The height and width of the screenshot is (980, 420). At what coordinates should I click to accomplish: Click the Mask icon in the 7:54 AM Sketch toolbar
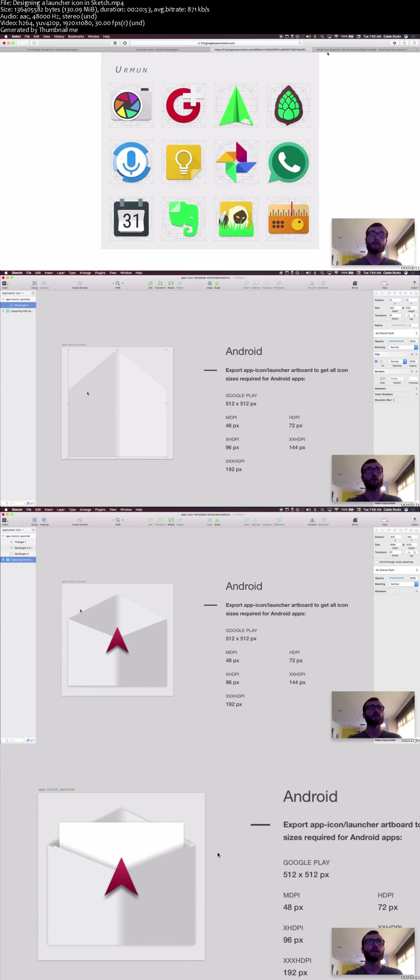click(x=210, y=284)
